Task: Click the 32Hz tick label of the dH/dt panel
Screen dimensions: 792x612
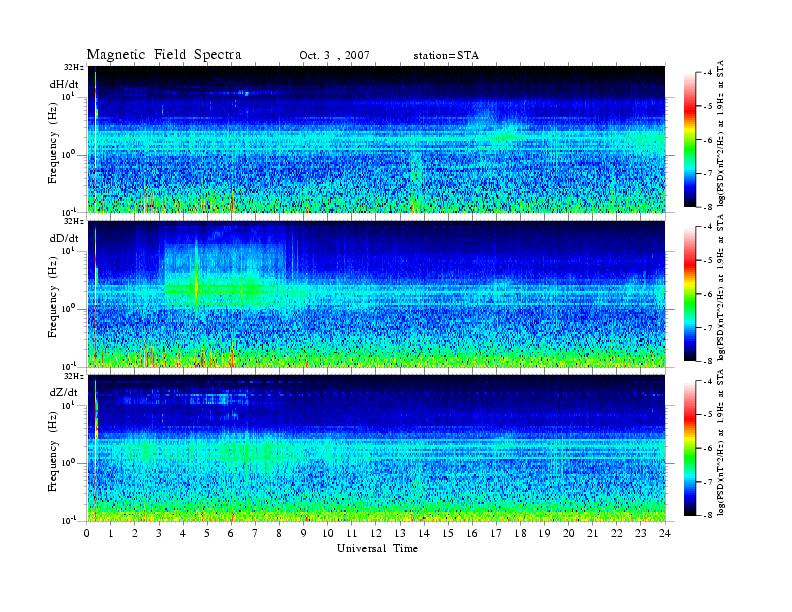Action: [x=74, y=67]
